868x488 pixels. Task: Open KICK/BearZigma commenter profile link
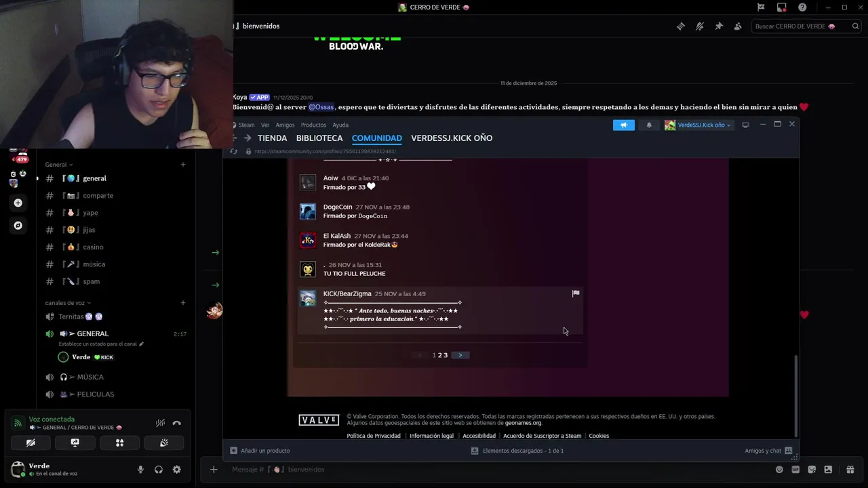click(x=347, y=293)
